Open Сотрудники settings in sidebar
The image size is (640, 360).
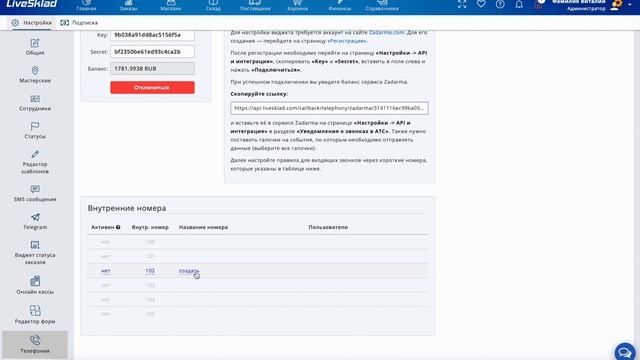[x=35, y=103]
